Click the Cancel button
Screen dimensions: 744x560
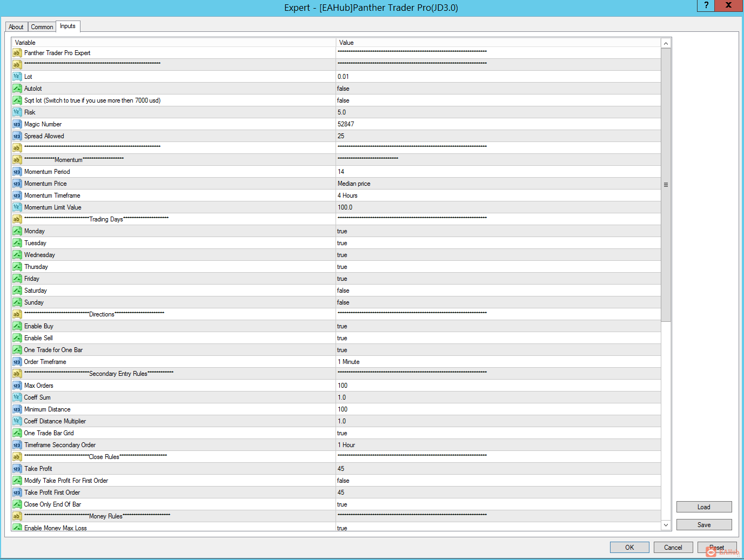tap(673, 548)
